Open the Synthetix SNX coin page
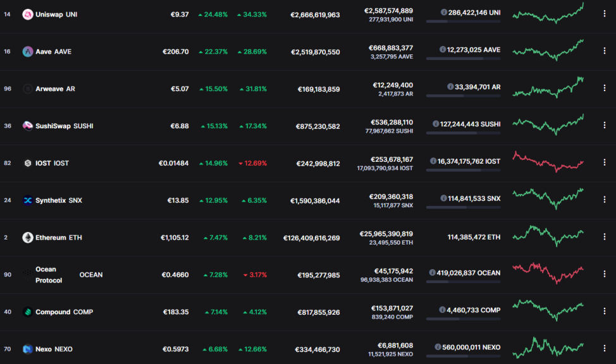This screenshot has width=616, height=364. pos(59,200)
